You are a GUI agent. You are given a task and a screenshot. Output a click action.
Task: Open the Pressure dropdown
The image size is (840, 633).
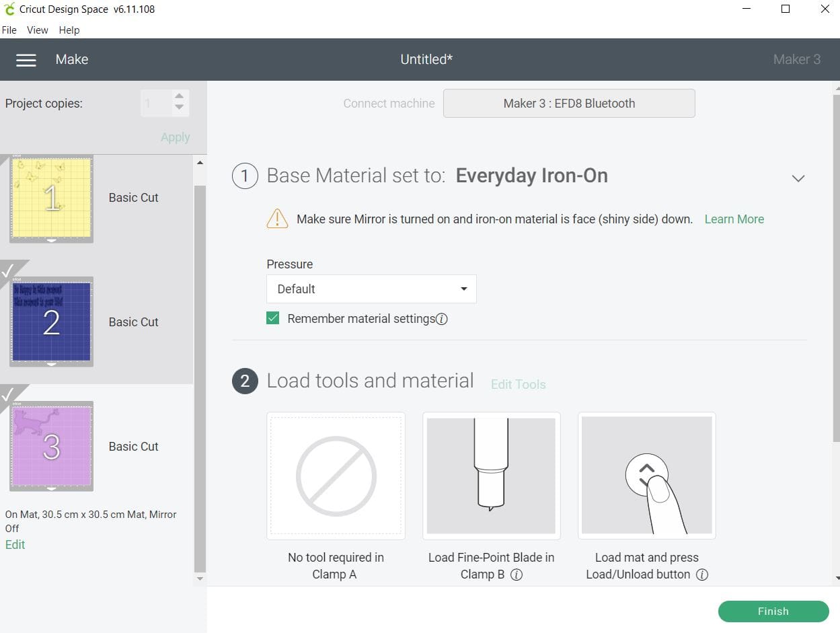(371, 289)
